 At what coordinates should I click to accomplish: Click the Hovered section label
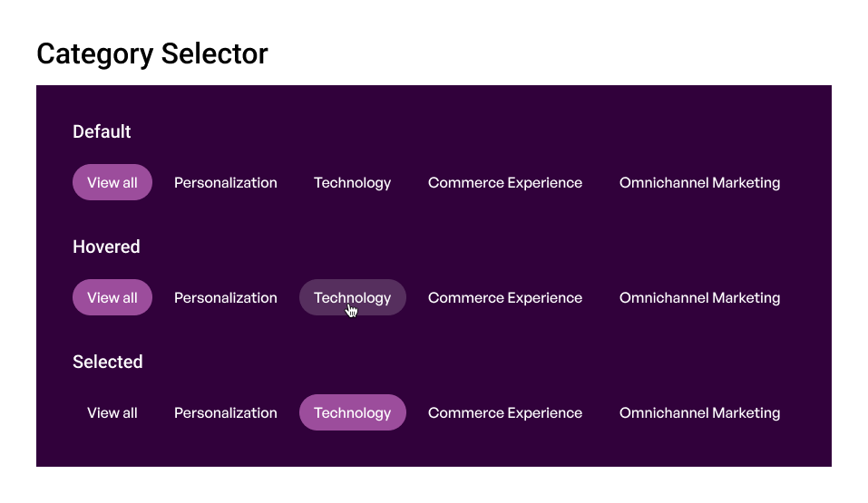106,247
